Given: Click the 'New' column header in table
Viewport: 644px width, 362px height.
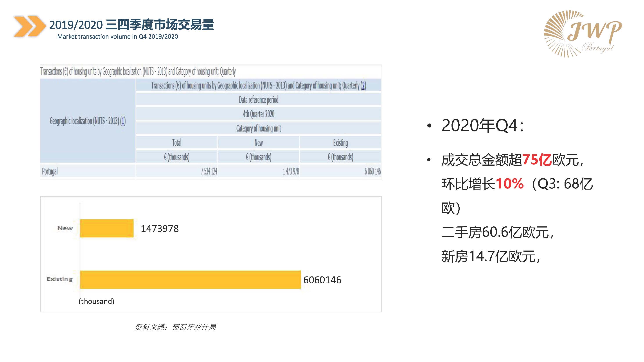Looking at the screenshot, I should point(259,142).
